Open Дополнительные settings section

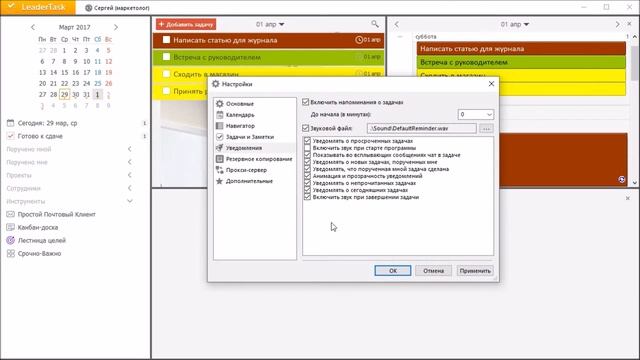click(x=249, y=181)
